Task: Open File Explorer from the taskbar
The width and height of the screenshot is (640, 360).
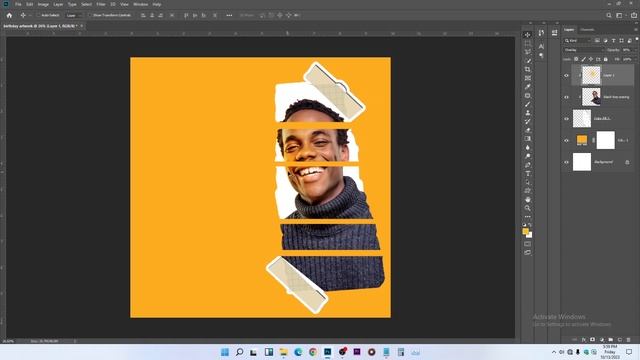Action: 283,352
